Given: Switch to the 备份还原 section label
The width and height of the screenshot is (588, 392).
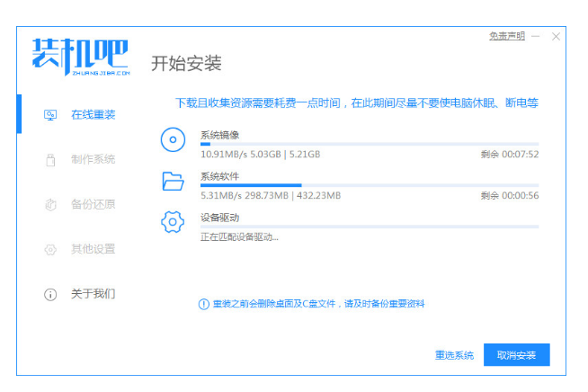Looking at the screenshot, I should (94, 205).
